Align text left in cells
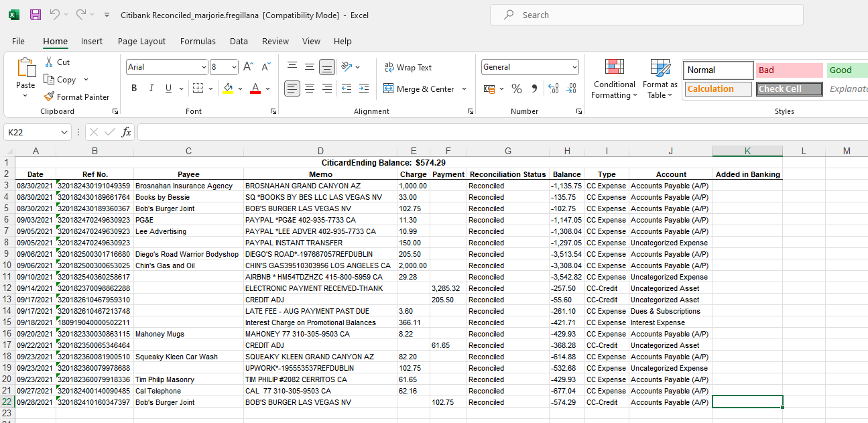Viewport: 868px width, 423px height. point(292,88)
